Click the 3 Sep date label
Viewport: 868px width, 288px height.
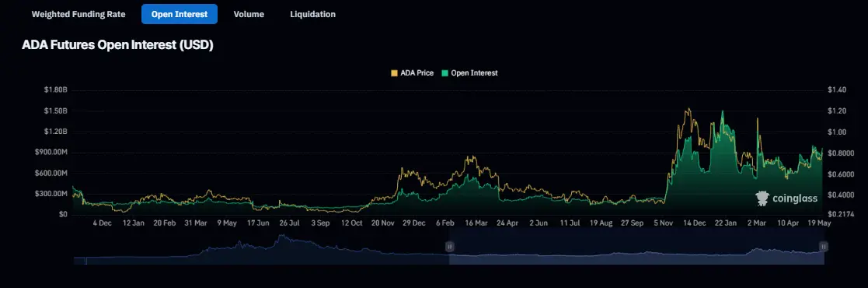point(320,223)
